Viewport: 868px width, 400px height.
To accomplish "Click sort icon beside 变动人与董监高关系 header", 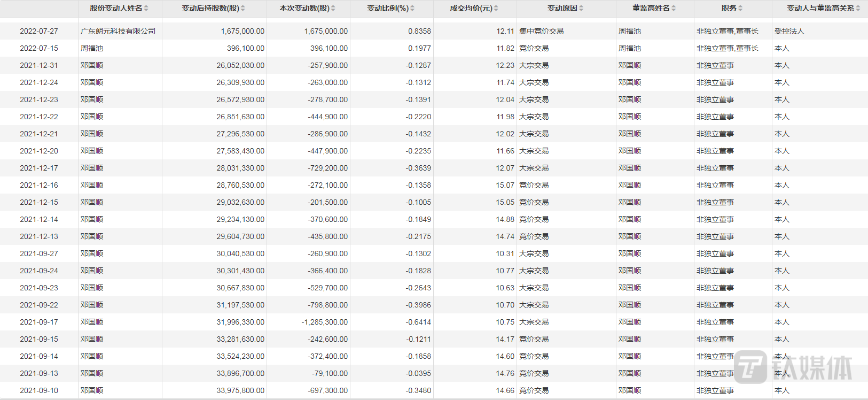I will [x=858, y=9].
